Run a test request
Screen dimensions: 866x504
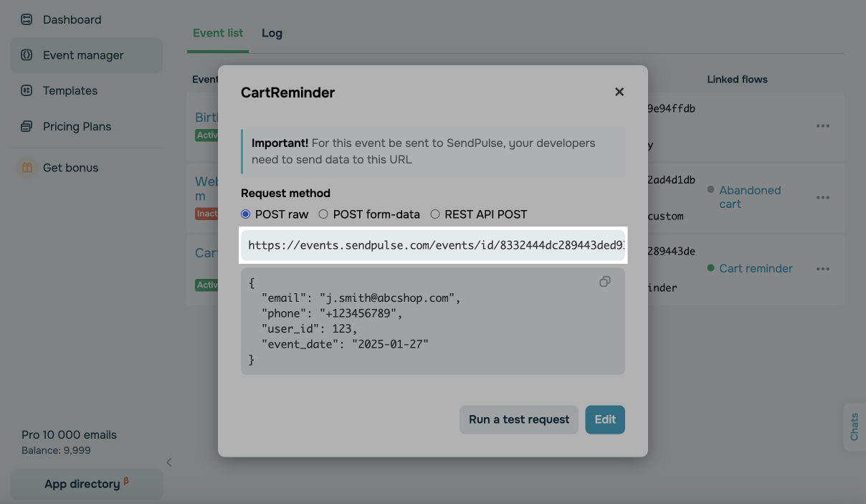pyautogui.click(x=518, y=419)
